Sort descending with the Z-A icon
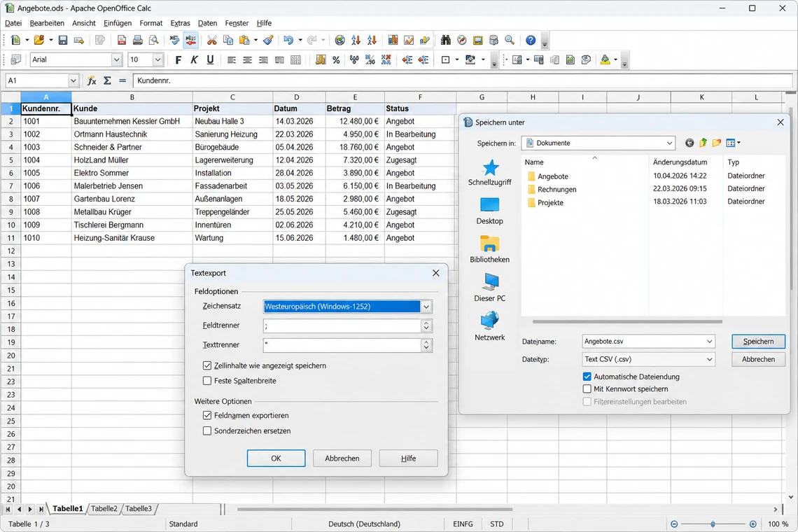 pos(372,40)
